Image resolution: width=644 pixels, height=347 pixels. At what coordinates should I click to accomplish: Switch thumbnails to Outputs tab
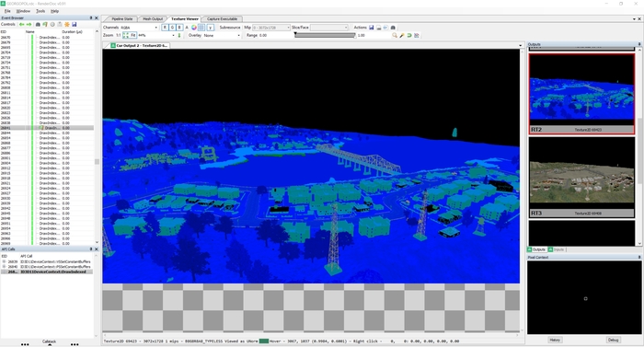[x=536, y=249]
